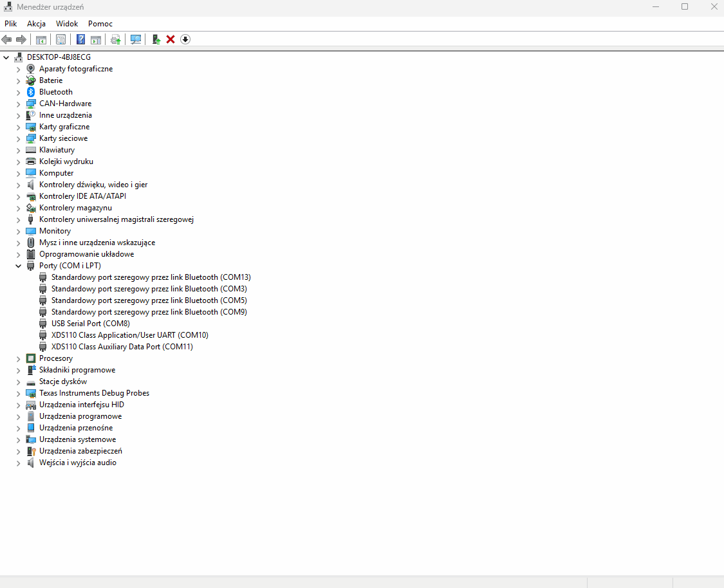Expand the Kontrolery magazynu category

[x=19, y=208]
